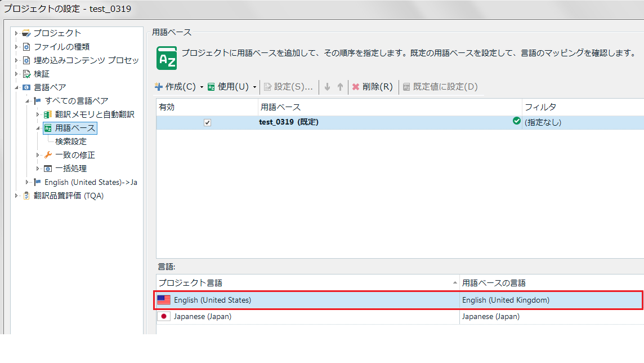Image resolution: width=644 pixels, height=363 pixels.
Task: Select the English (United Kingdom) termbase language cell
Action: 506,300
